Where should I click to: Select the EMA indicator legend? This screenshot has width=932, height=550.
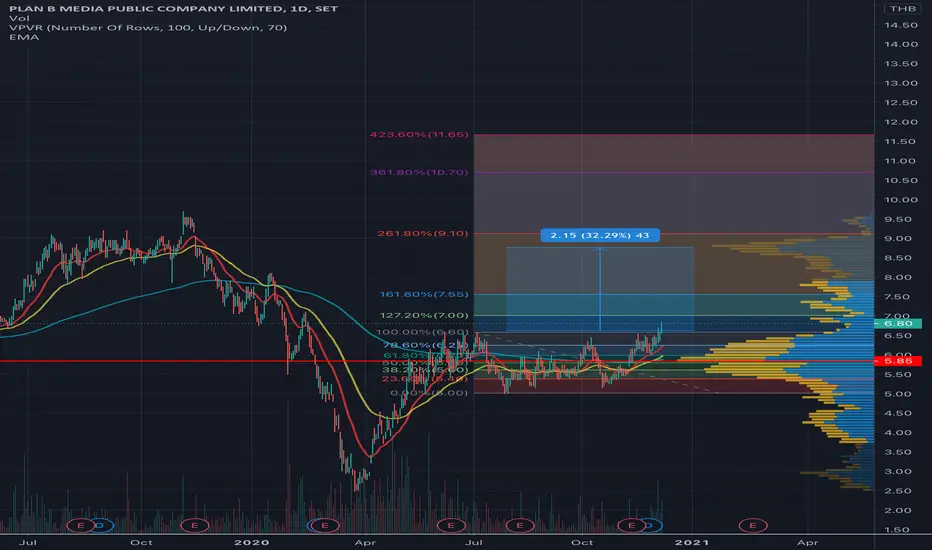coord(24,37)
